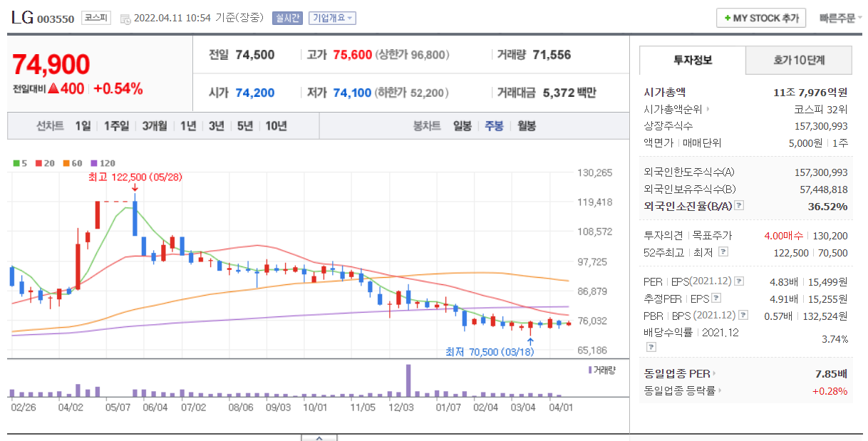Switch candlestick chart to 월봉
This screenshot has height=441, width=868.
(x=527, y=126)
